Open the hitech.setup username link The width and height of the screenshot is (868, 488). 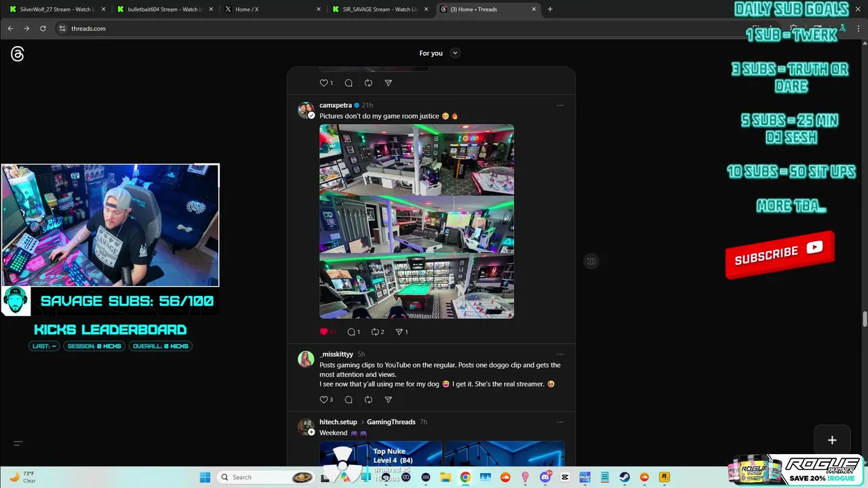click(338, 422)
